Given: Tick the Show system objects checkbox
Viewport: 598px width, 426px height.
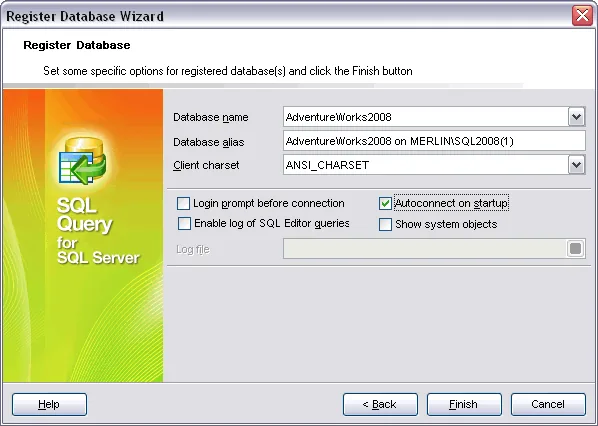Looking at the screenshot, I should click(385, 224).
